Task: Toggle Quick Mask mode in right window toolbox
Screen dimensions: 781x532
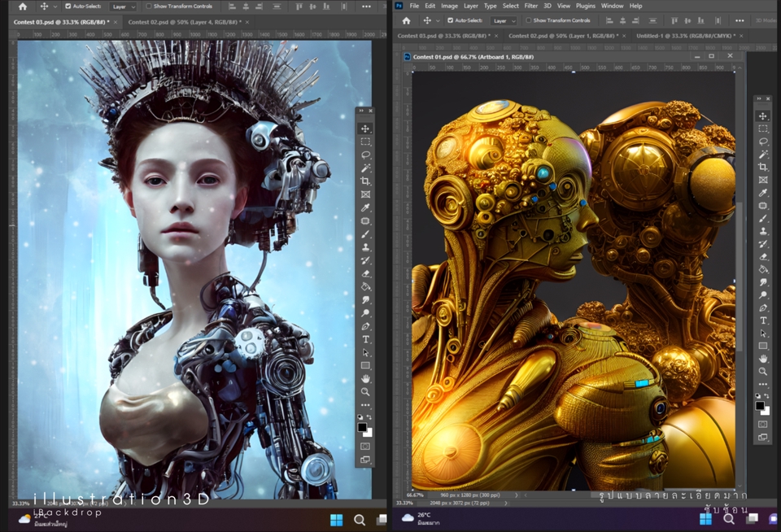Action: pyautogui.click(x=762, y=424)
